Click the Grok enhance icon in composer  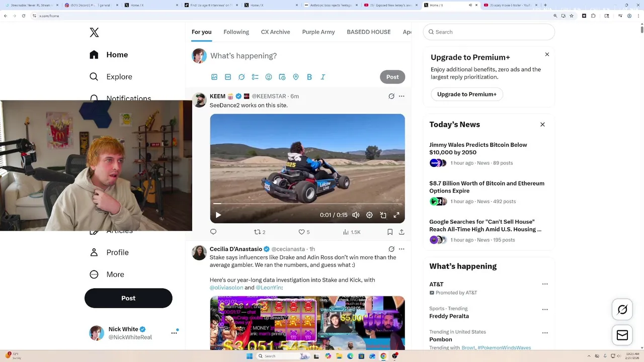242,77
